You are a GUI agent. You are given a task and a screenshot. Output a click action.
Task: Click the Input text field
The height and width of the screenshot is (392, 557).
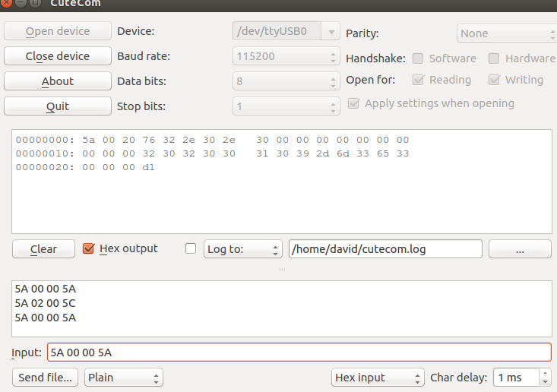299,352
